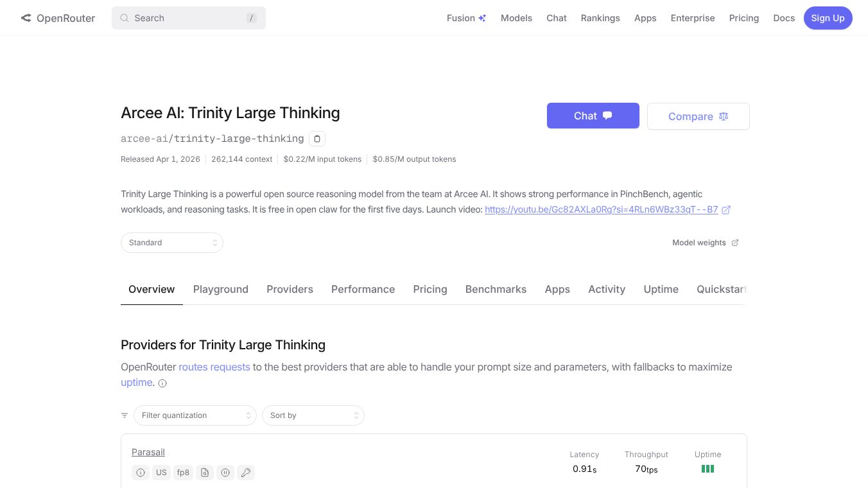
Task: Click the Parasail uptime bars indicator
Action: point(707,469)
